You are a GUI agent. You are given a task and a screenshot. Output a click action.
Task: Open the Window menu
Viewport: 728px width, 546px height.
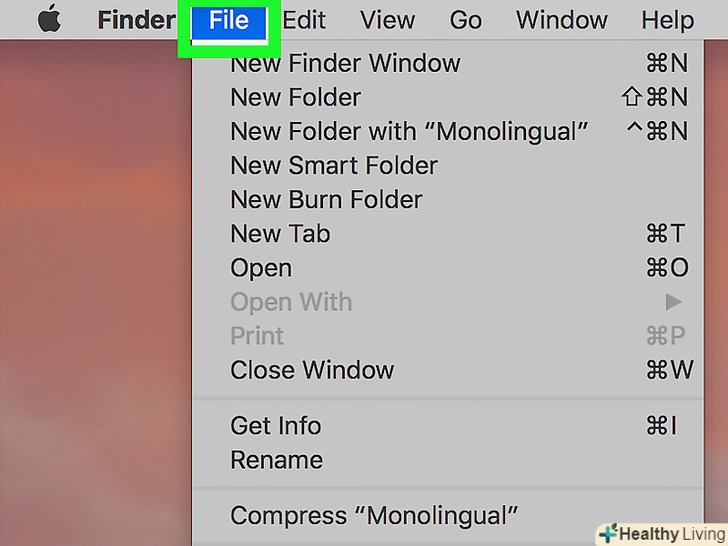(x=562, y=20)
